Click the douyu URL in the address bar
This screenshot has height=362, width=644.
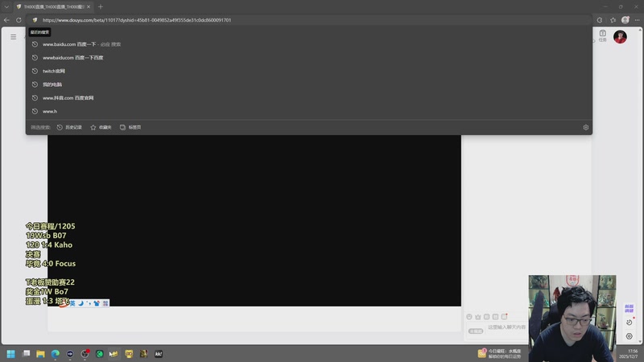pos(137,19)
